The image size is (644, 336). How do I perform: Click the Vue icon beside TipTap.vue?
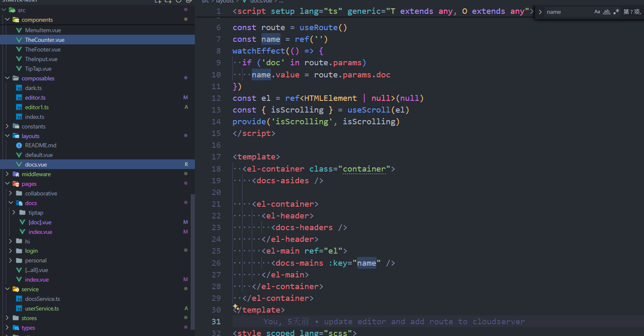(x=19, y=69)
